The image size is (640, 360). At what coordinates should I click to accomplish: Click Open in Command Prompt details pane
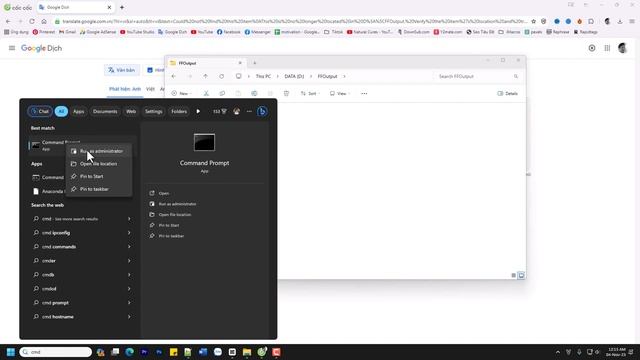click(164, 193)
